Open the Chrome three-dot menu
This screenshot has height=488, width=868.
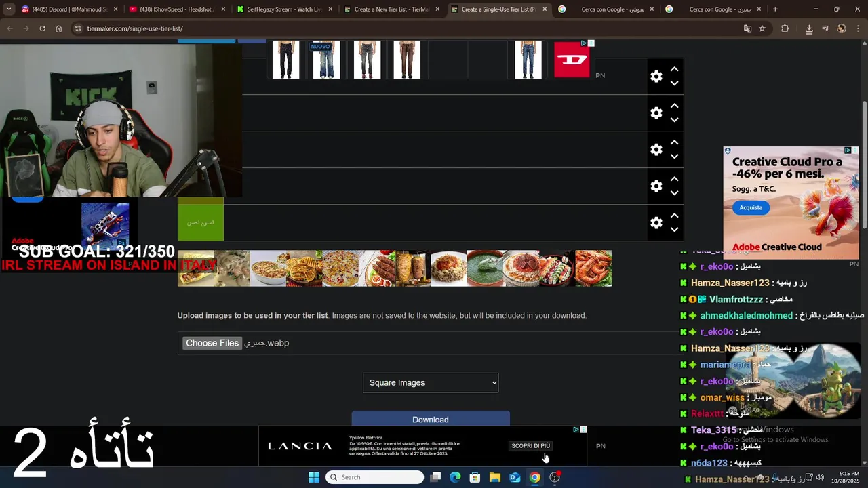(x=858, y=28)
